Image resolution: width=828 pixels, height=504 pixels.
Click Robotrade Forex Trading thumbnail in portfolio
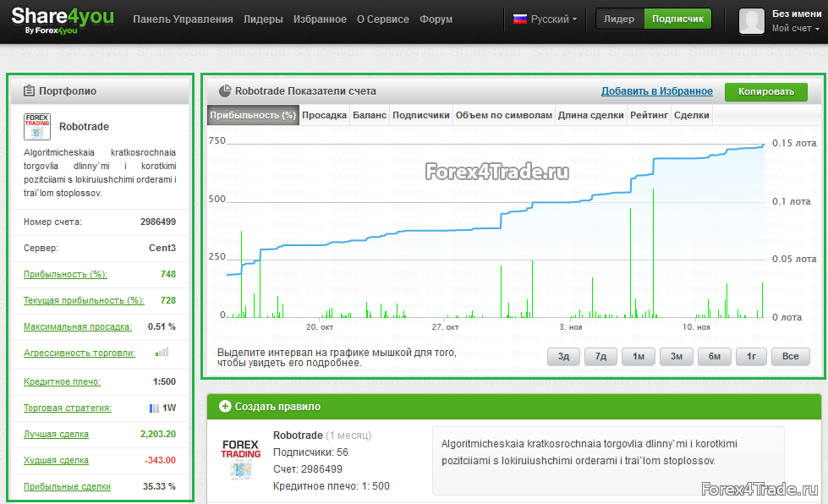point(37,127)
